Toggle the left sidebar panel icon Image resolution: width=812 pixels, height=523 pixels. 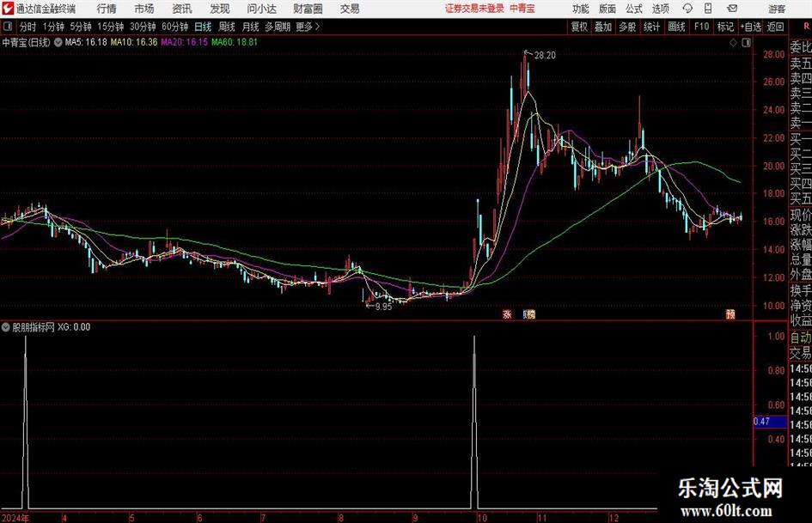pyautogui.click(x=7, y=27)
